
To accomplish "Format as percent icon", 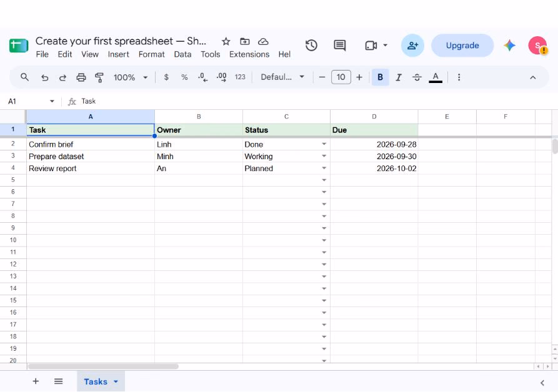I will (x=184, y=77).
